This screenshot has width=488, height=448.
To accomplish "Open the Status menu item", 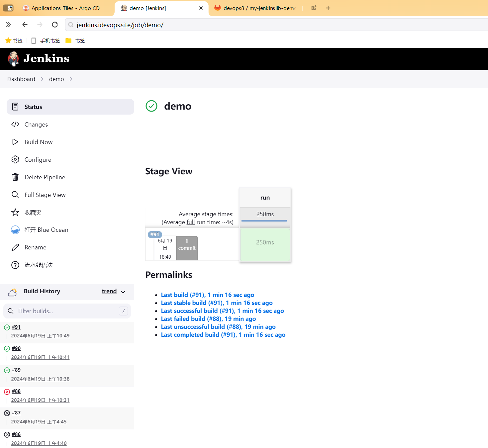I will coord(70,107).
